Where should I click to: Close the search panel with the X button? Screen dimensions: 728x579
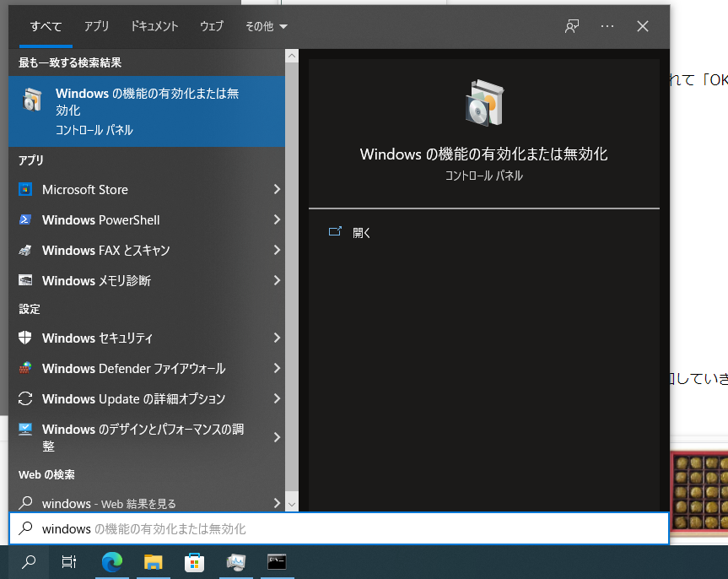coord(643,26)
